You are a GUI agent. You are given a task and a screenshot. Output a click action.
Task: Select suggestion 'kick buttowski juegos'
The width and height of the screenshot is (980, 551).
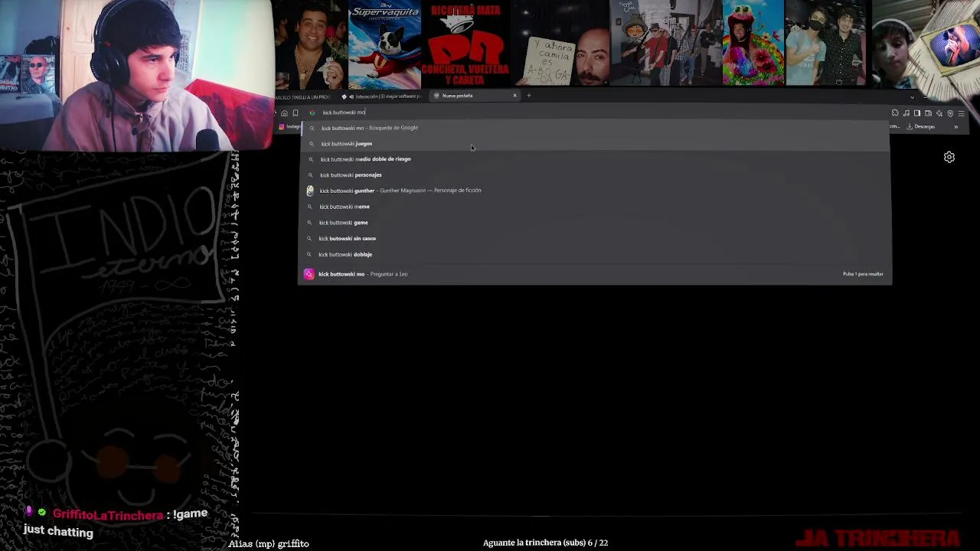coord(595,144)
